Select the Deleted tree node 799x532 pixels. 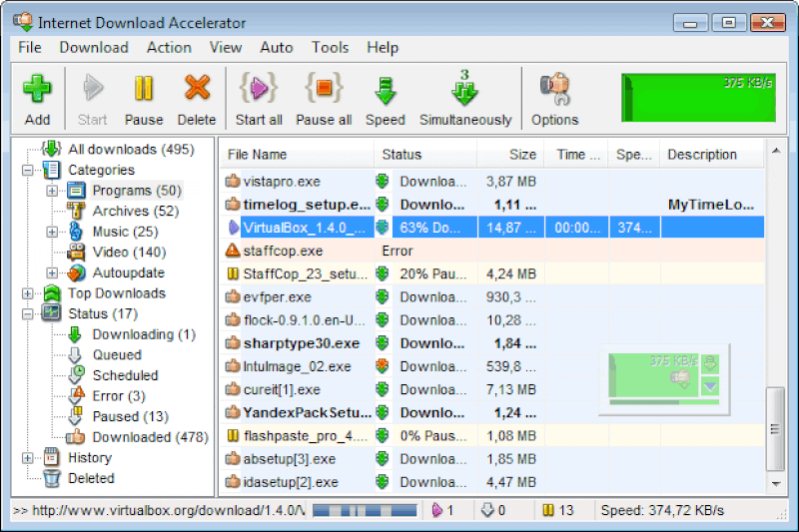(x=91, y=478)
